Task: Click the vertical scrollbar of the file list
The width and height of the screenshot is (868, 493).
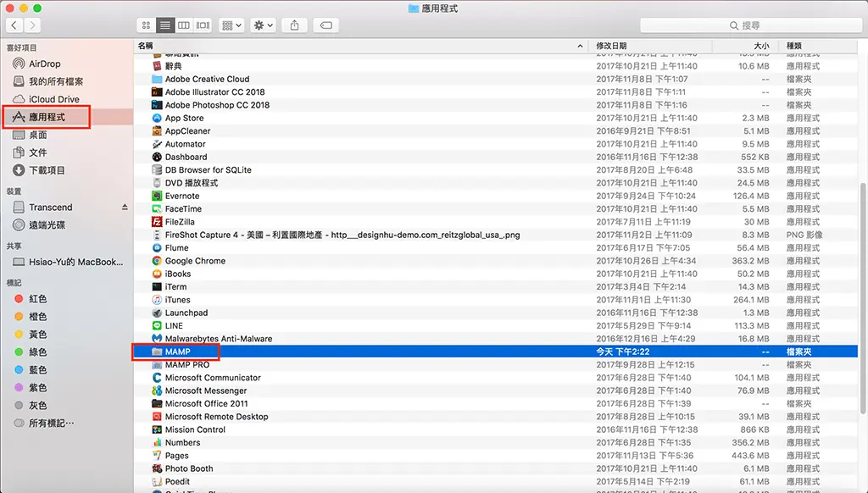Action: 862,299
